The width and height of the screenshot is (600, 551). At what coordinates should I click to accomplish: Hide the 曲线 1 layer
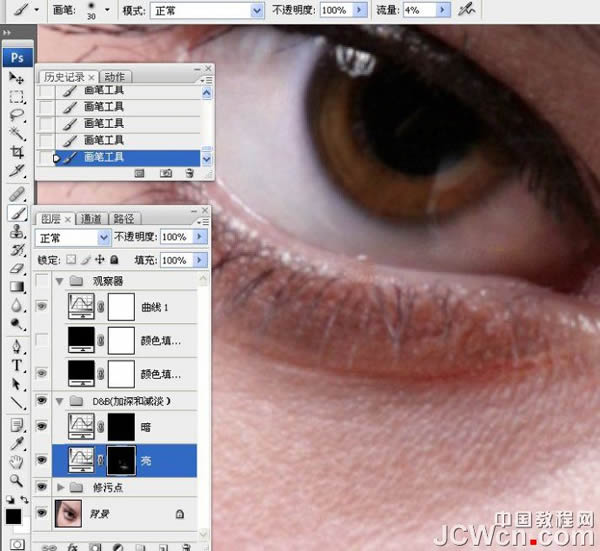[42, 306]
